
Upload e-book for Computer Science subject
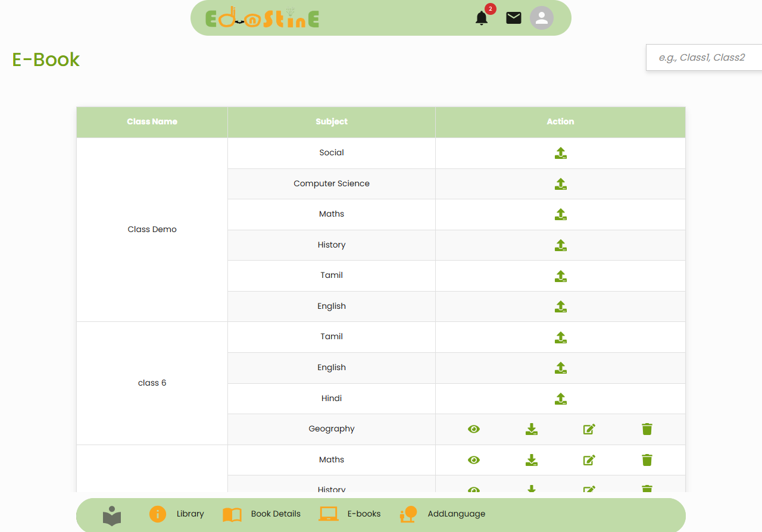[560, 184]
